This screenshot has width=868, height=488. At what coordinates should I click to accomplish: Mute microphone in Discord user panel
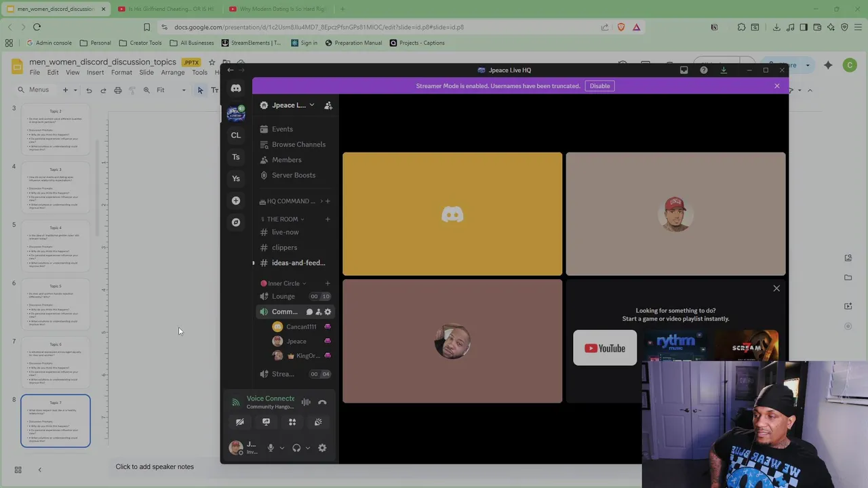(x=271, y=448)
